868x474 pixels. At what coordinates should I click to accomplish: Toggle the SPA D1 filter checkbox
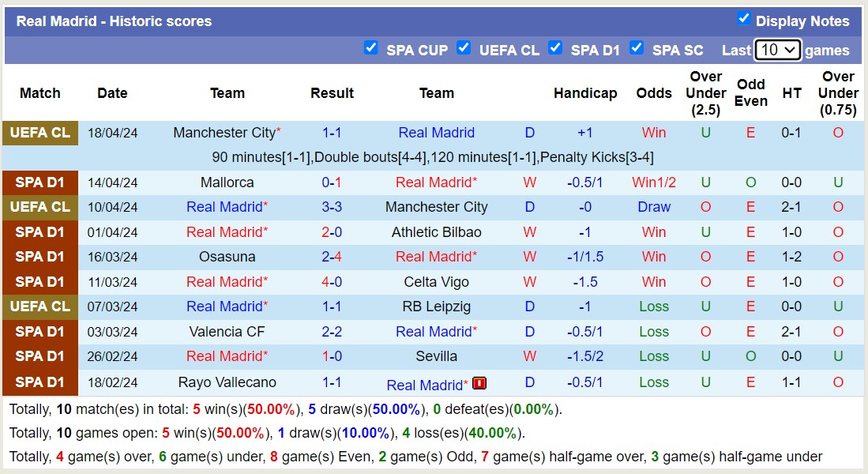coord(555,47)
